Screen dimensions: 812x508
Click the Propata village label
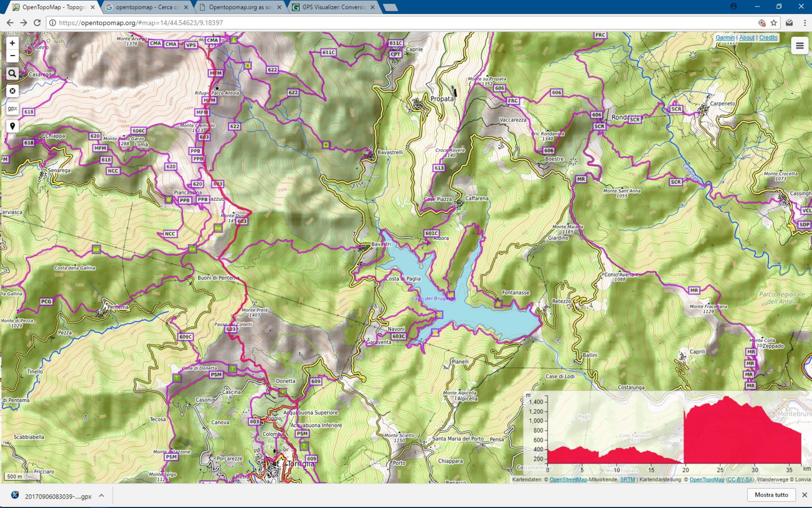point(442,99)
